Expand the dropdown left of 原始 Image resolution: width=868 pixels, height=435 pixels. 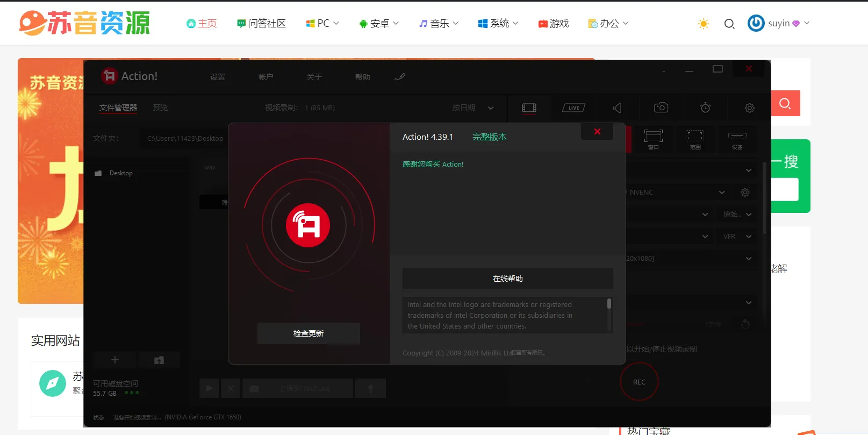tap(705, 214)
